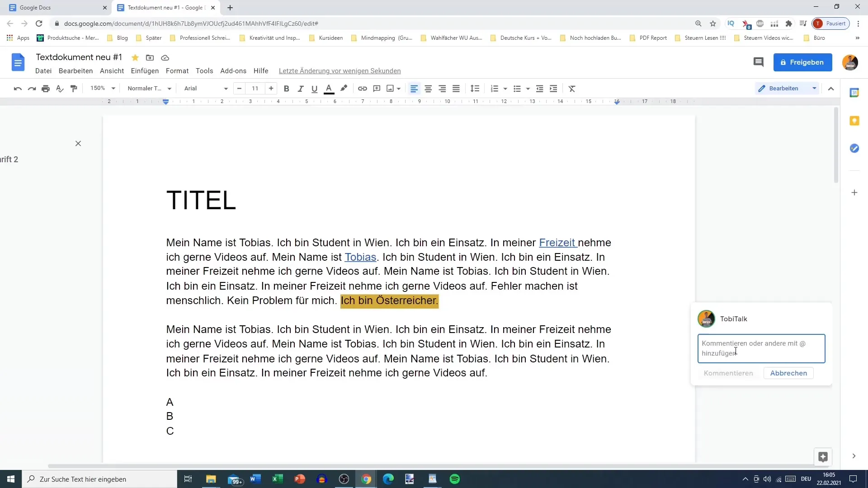The image size is (868, 488).
Task: Click the text color icon
Action: click(329, 88)
